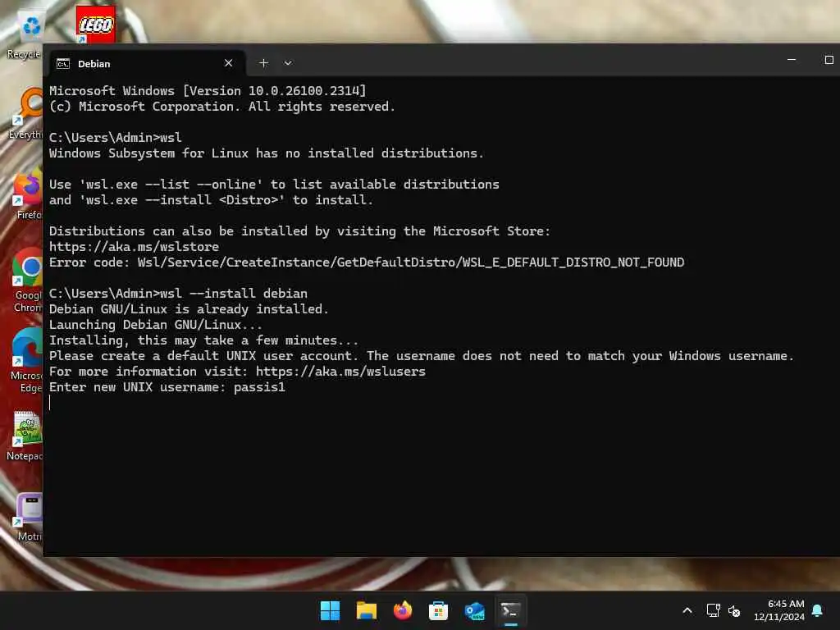Open the https://aka.ms/wslstore link

click(134, 247)
